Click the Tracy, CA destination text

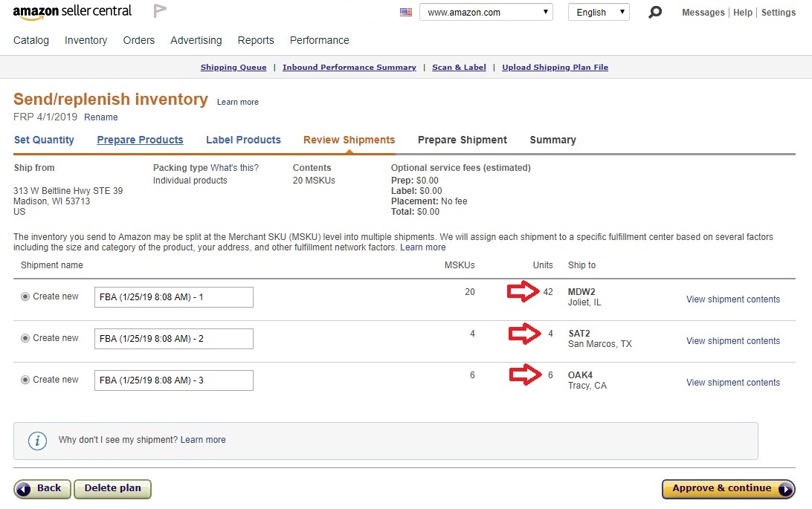[x=587, y=386]
